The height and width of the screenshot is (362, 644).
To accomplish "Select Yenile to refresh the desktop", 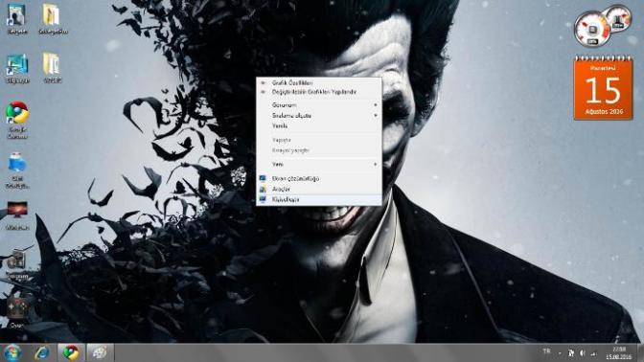I will pos(319,126).
